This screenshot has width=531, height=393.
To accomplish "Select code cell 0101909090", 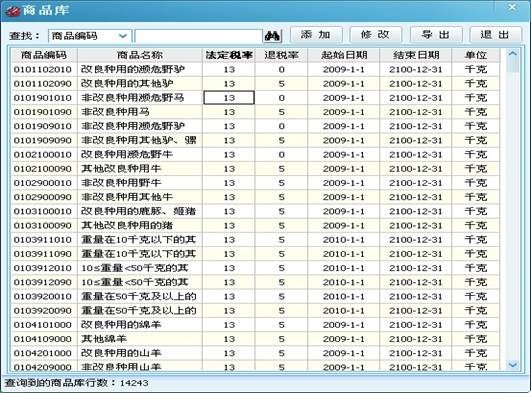I will pos(43,141).
